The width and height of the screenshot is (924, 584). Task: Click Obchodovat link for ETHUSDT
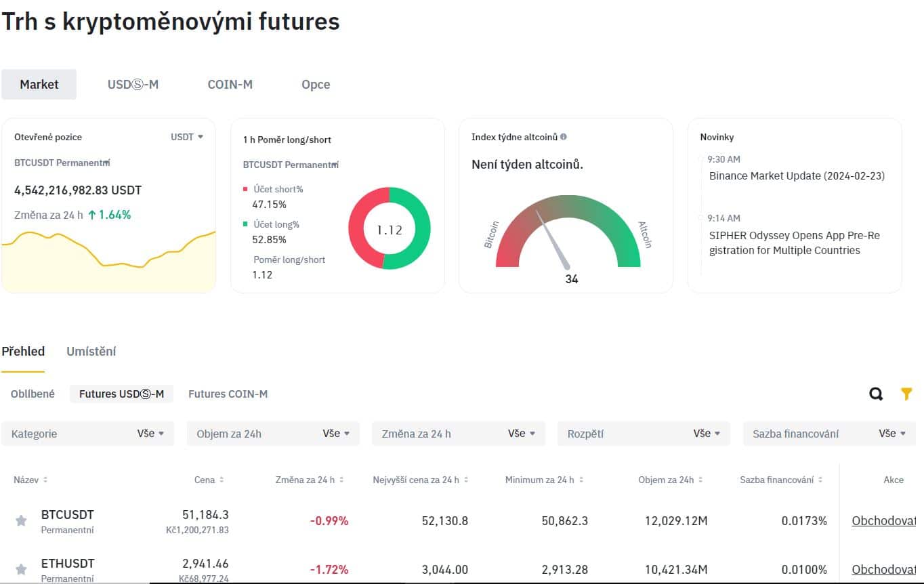point(884,570)
